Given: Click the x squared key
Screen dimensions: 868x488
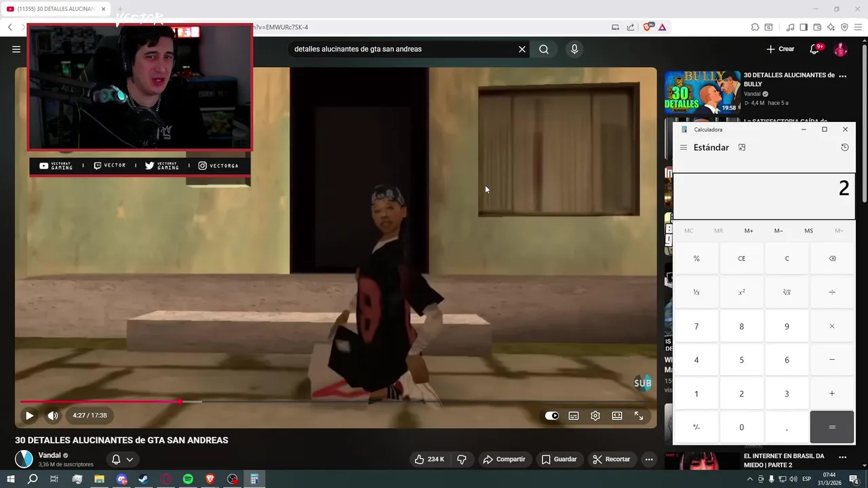Looking at the screenshot, I should pos(741,292).
